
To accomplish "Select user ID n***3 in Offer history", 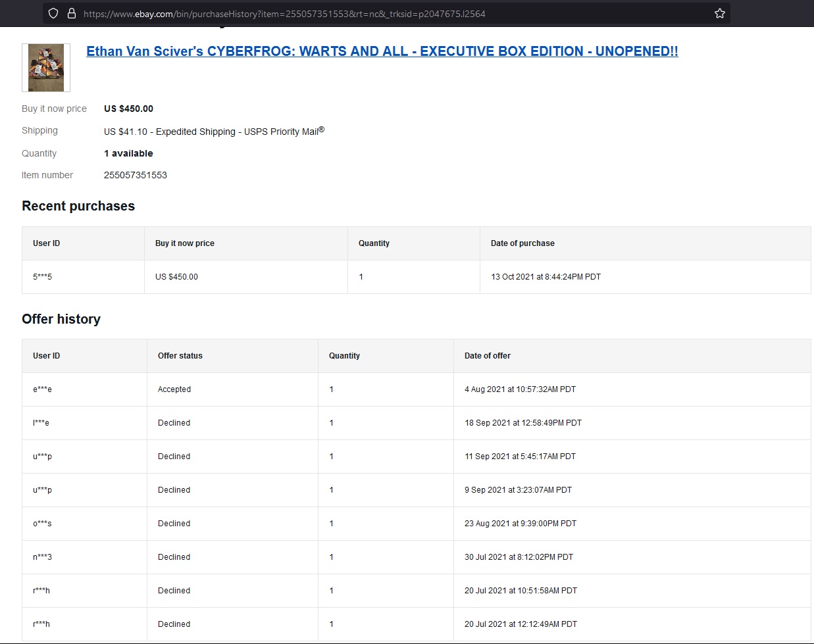I will pos(42,557).
